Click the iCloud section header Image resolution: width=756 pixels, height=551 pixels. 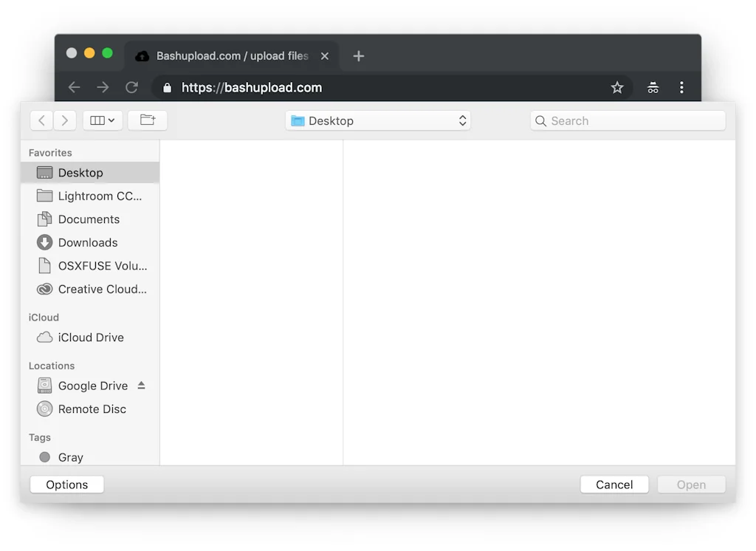click(44, 317)
